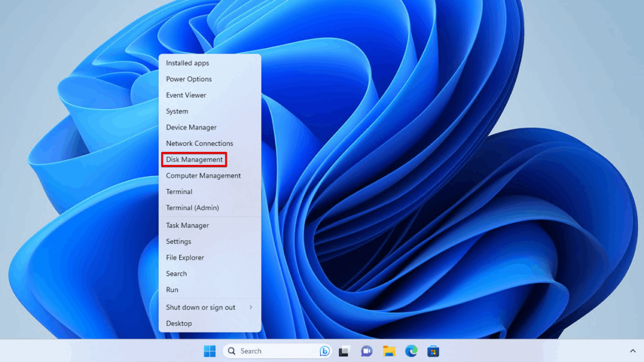The height and width of the screenshot is (362, 644).
Task: Launch the Teams Chat taskbar icon
Action: 367,351
